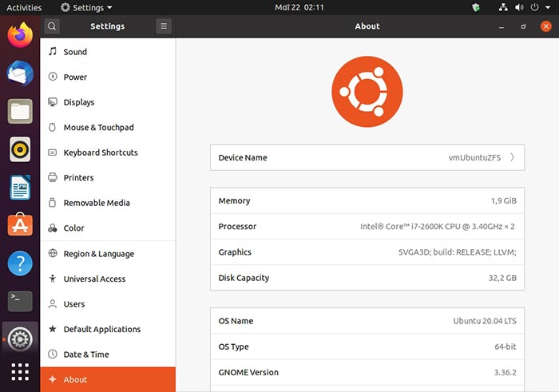559x392 pixels.
Task: Open Keyboard Shortcuts panel
Action: pyautogui.click(x=108, y=152)
